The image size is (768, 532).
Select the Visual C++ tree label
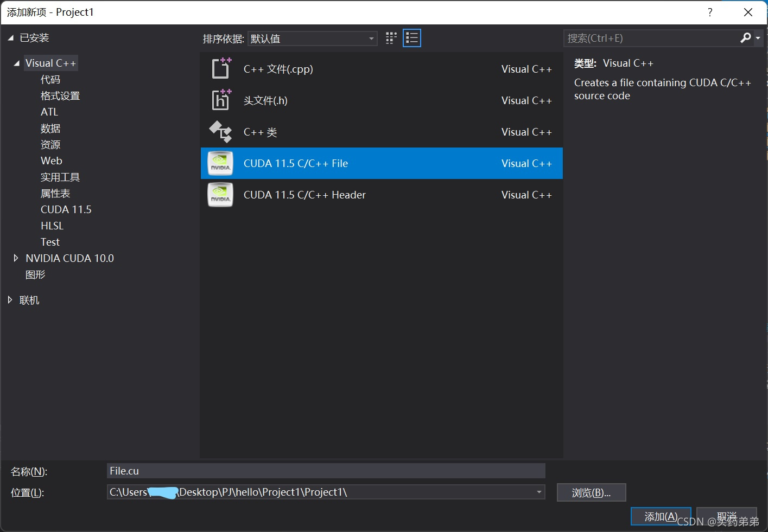pyautogui.click(x=50, y=63)
